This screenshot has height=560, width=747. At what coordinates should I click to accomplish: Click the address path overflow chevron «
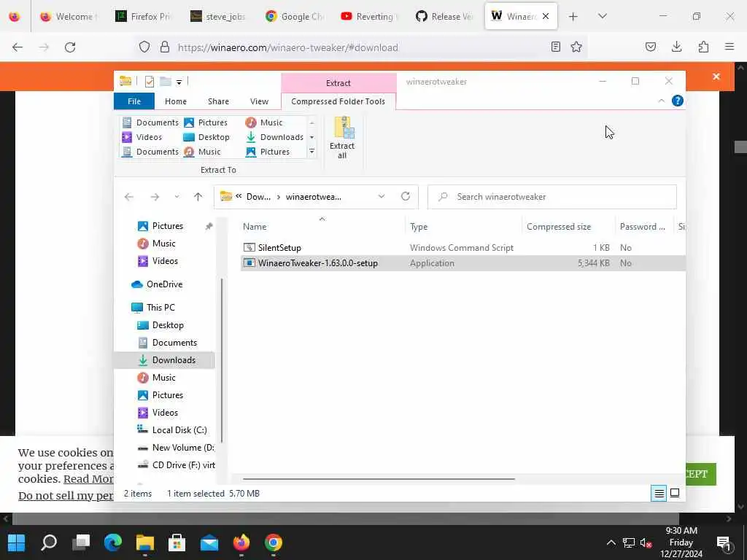click(239, 195)
